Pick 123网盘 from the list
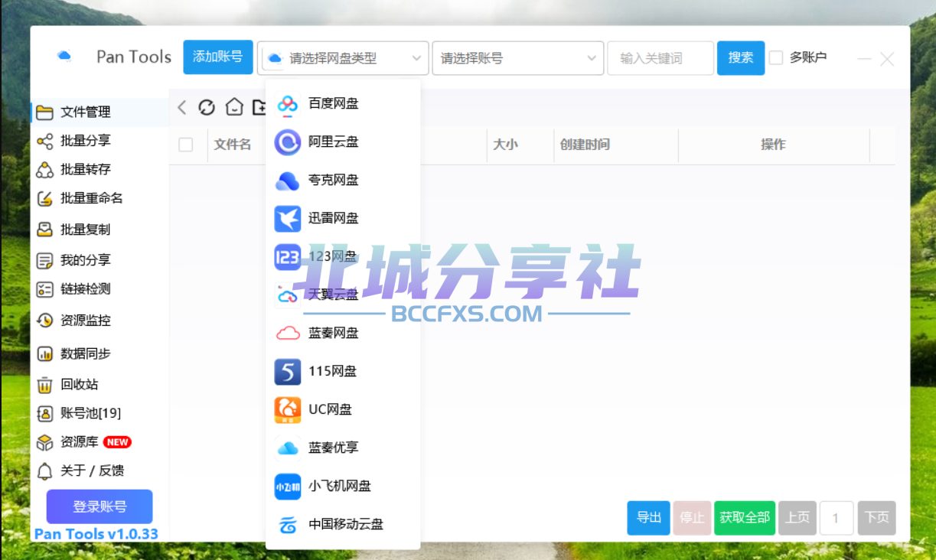The width and height of the screenshot is (936, 560). click(x=343, y=256)
